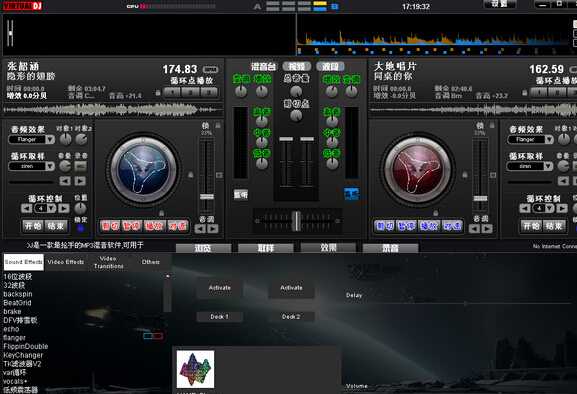Click the right deck blue cue button
Image resolution: width=577 pixels, height=394 pixels.
pyautogui.click(x=385, y=226)
